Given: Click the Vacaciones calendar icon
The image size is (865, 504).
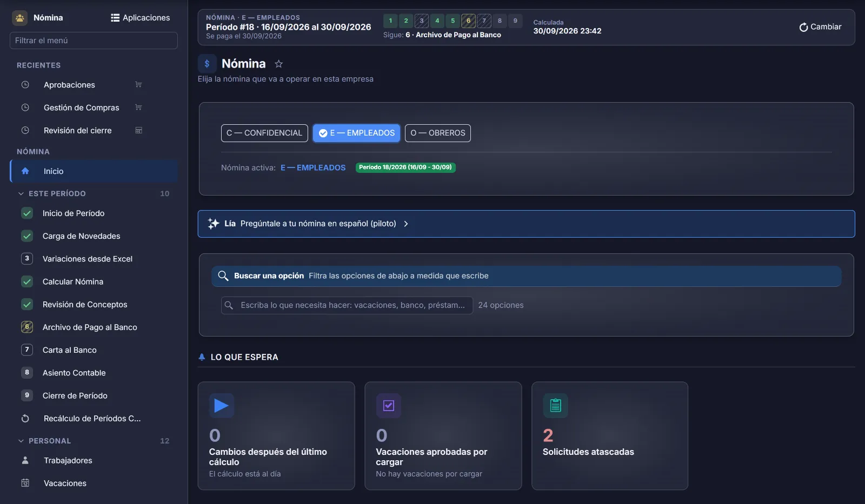Looking at the screenshot, I should click(25, 483).
